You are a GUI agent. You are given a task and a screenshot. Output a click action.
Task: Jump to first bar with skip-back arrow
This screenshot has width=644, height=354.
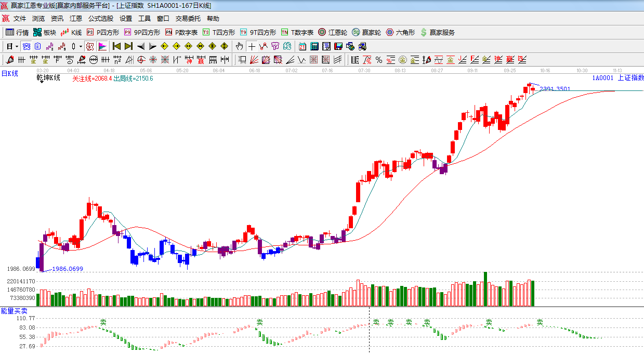pyautogui.click(x=116, y=46)
